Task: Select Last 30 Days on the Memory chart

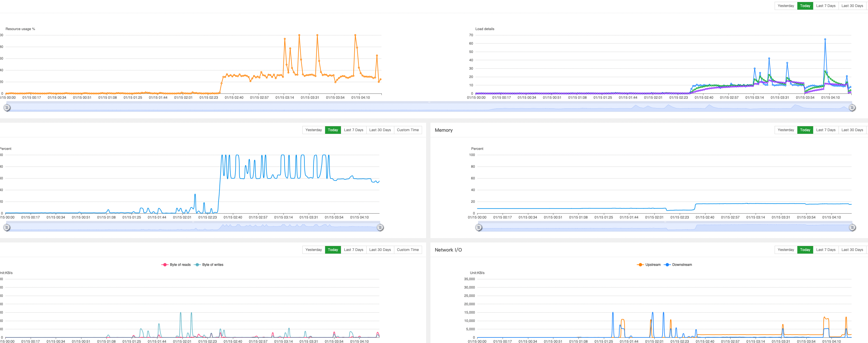Action: pyautogui.click(x=853, y=130)
